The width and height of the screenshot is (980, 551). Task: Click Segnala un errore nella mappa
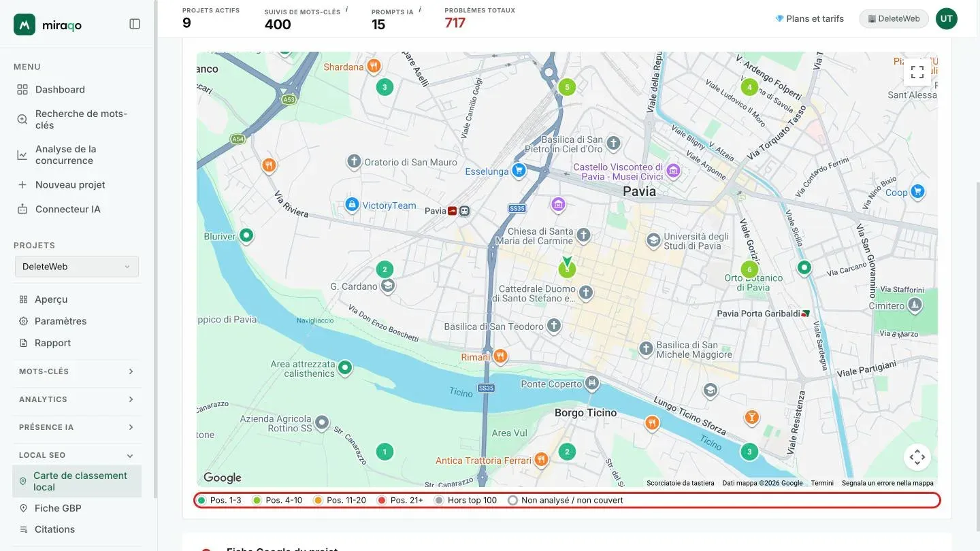887,483
